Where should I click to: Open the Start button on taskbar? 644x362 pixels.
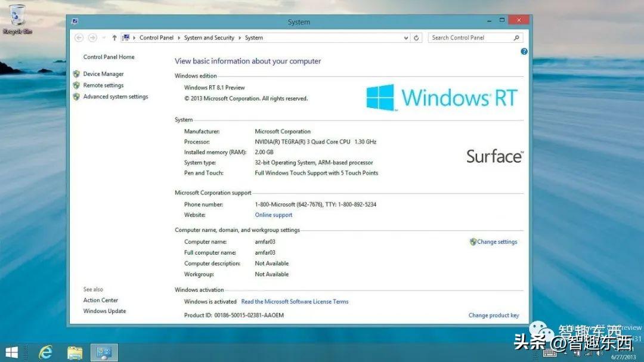pyautogui.click(x=11, y=352)
